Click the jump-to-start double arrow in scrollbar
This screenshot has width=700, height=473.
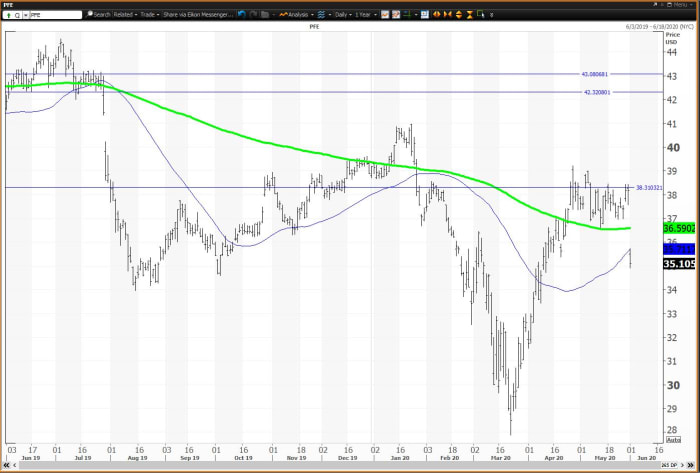6,465
